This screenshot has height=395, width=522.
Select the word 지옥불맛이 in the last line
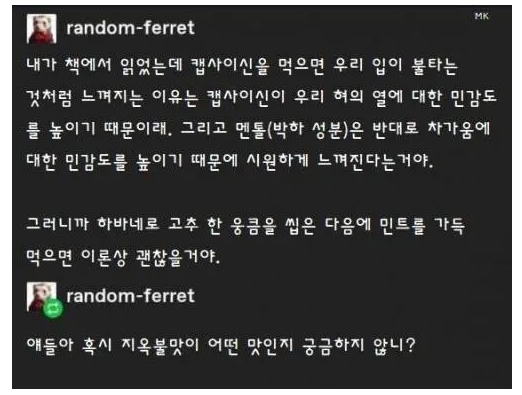coord(160,346)
